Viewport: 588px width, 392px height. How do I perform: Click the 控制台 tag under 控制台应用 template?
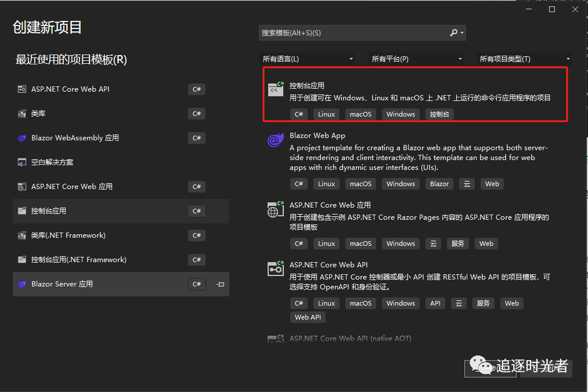[x=439, y=114]
